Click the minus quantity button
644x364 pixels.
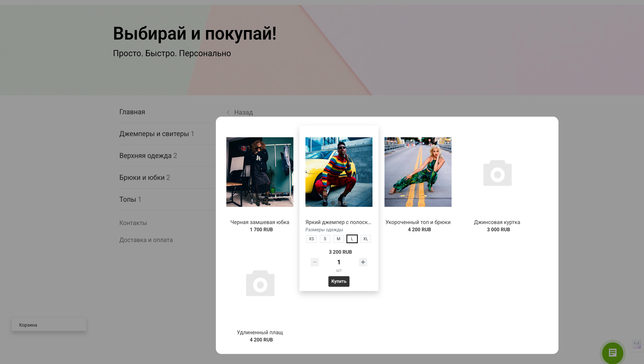pyautogui.click(x=315, y=262)
